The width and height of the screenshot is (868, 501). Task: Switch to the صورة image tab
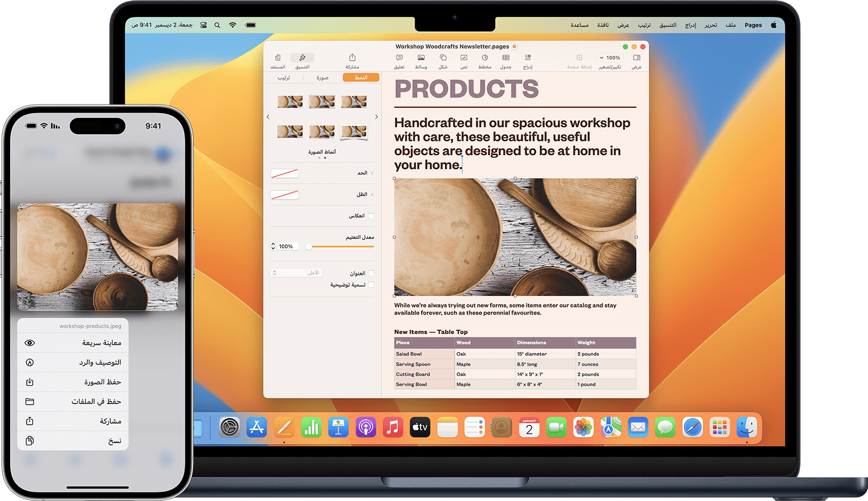click(x=322, y=77)
